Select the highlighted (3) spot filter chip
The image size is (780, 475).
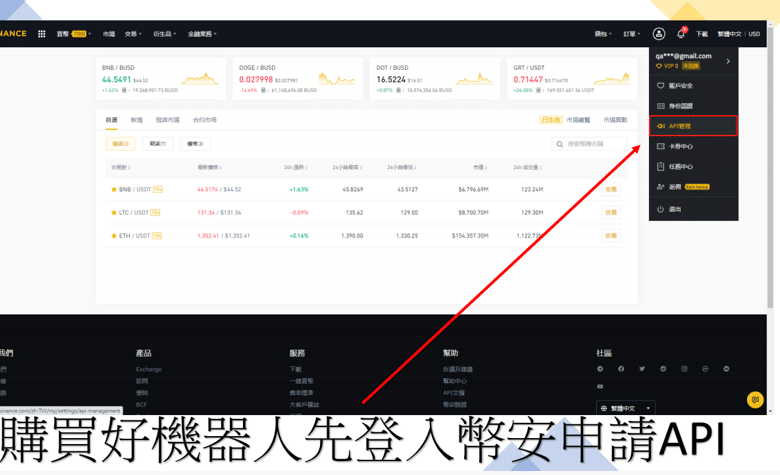(120, 144)
